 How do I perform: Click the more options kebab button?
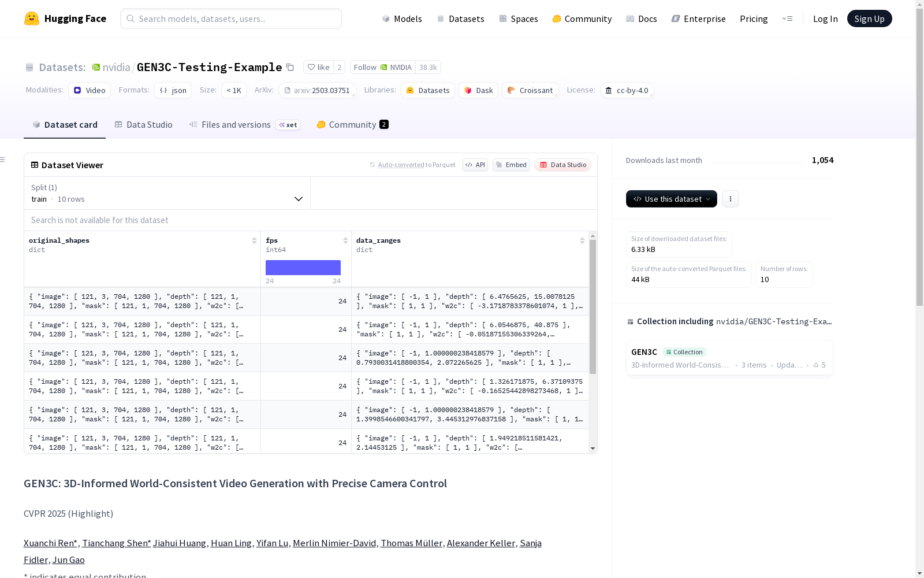point(731,199)
